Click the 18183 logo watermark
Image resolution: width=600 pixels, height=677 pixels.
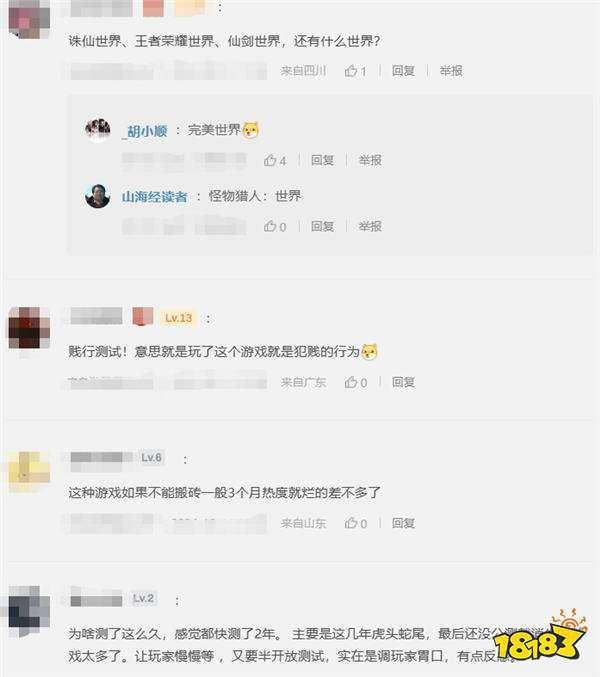538,636
